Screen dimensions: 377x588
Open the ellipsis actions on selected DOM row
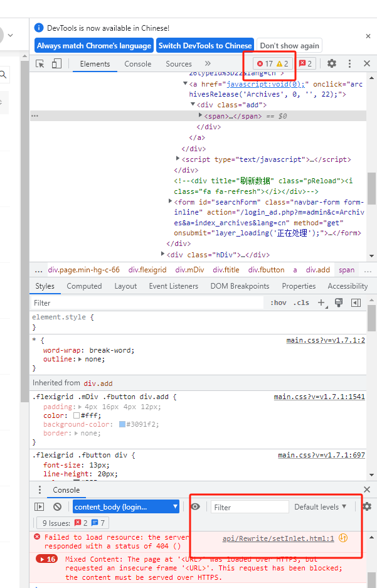tap(35, 116)
